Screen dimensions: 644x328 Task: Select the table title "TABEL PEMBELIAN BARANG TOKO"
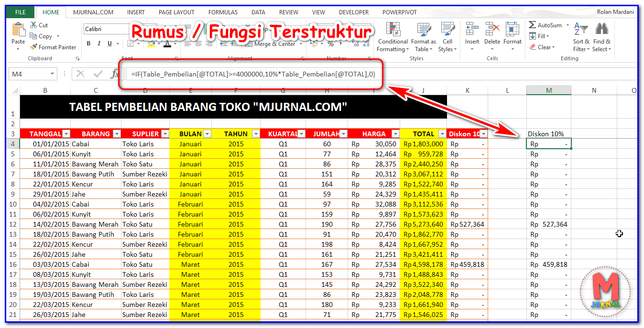click(208, 107)
